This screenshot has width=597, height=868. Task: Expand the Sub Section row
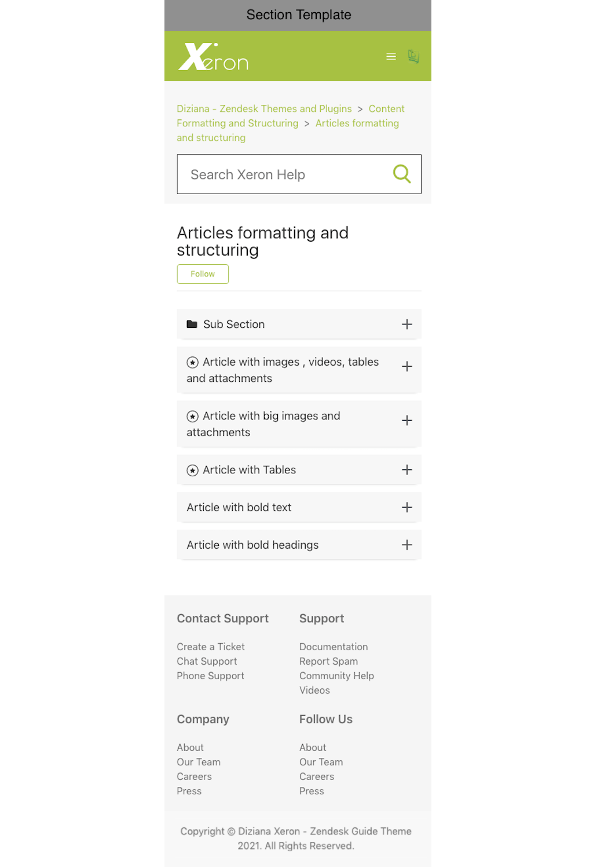(407, 324)
